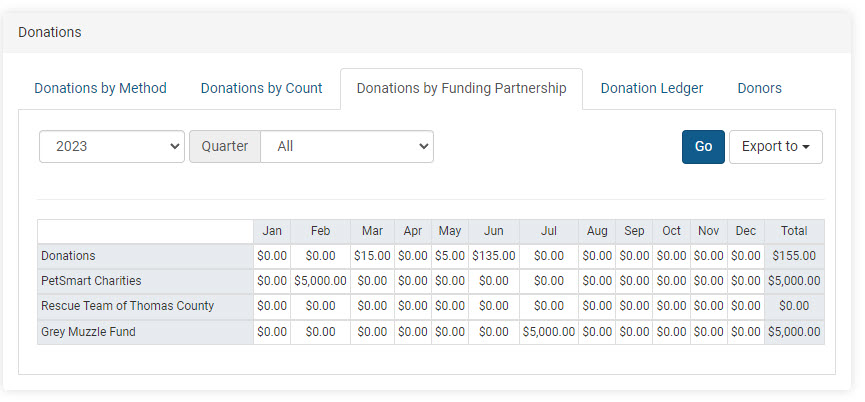Screen dimensions: 865x402
Task: Switch to Donations by Count tab
Action: click(x=261, y=88)
